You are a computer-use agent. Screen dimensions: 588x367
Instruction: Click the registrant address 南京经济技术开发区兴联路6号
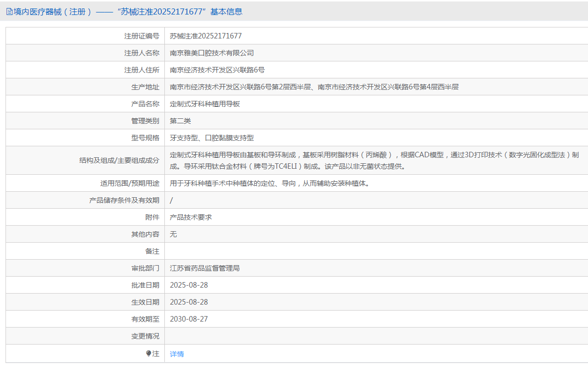pos(217,70)
